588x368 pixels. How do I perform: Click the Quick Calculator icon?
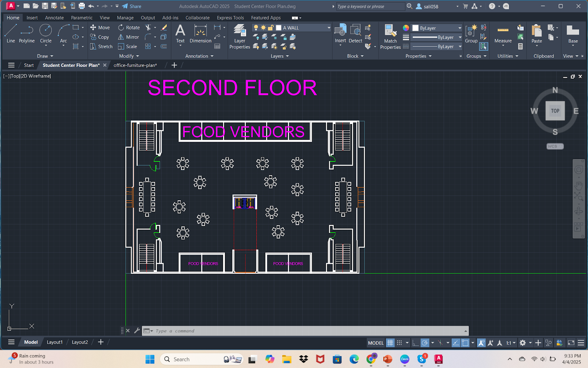pos(520,47)
